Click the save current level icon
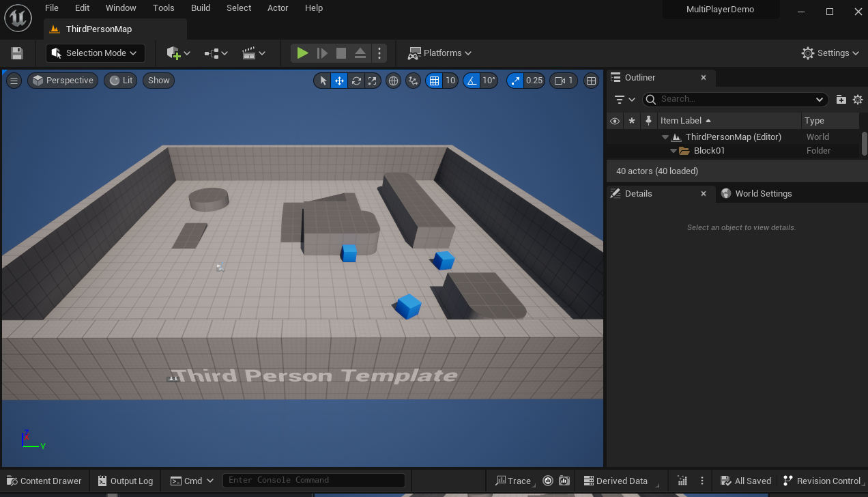This screenshot has height=497, width=868. [x=17, y=53]
